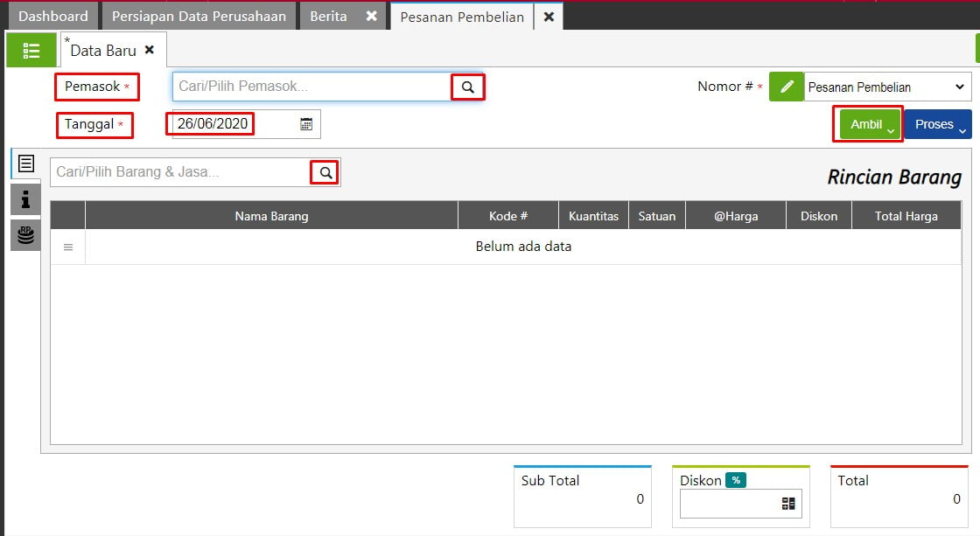Click the item search magnifier icon

coord(325,172)
